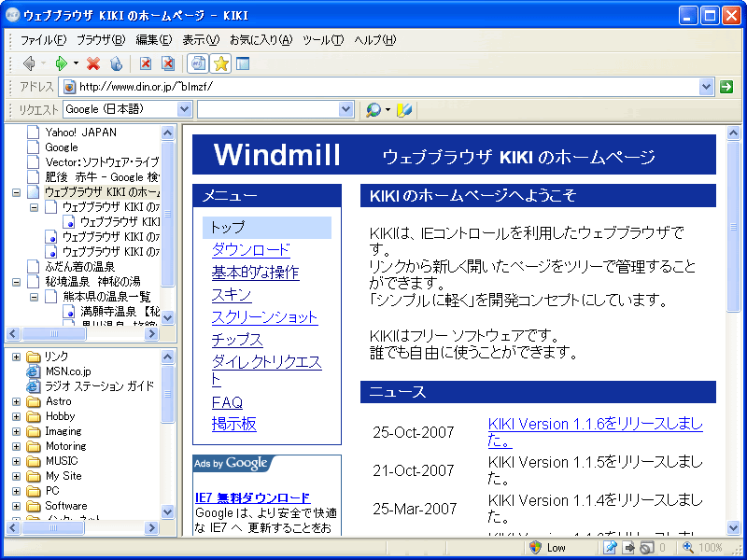Click the yellow highlighter icon on the request bar
This screenshot has height=560, width=747.
404,110
